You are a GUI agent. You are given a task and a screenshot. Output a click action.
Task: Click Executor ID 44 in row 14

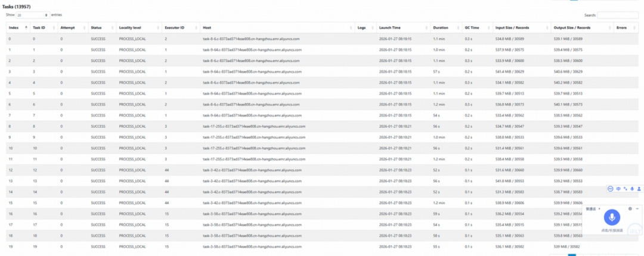click(167, 192)
